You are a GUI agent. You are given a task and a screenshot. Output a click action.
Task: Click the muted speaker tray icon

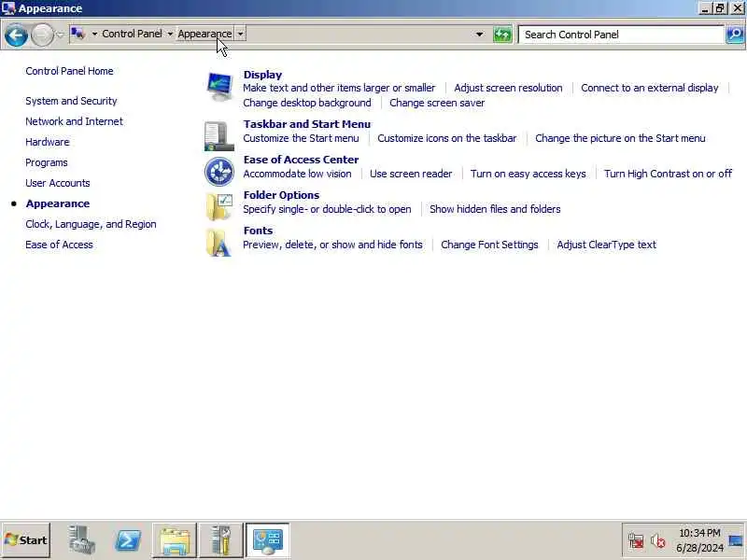point(658,540)
